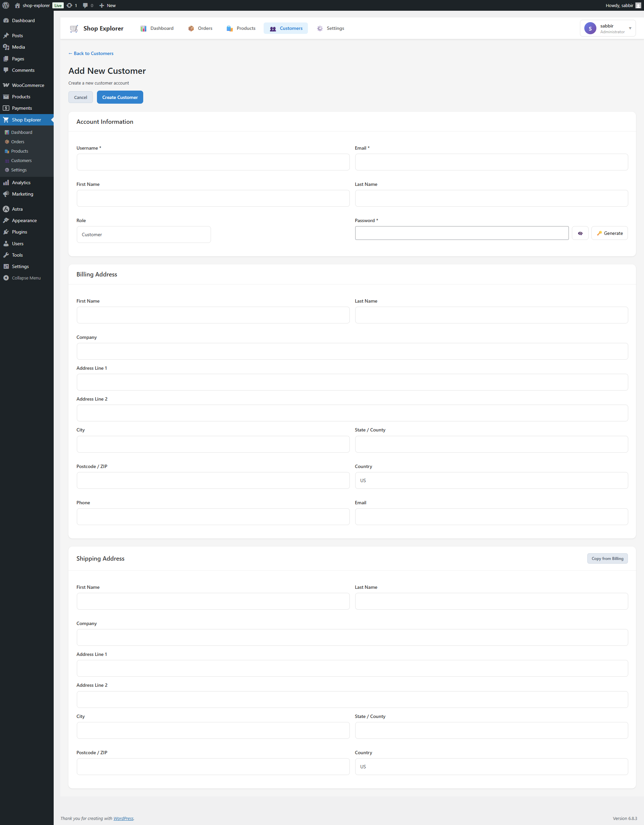Expand the sabbir Administrator user dropdown

click(607, 28)
